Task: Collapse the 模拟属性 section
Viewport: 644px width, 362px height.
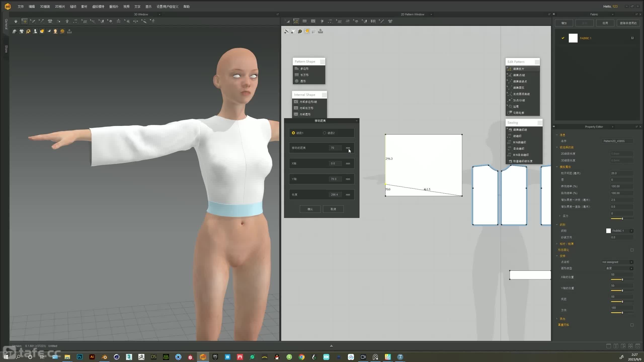Action: click(x=557, y=167)
